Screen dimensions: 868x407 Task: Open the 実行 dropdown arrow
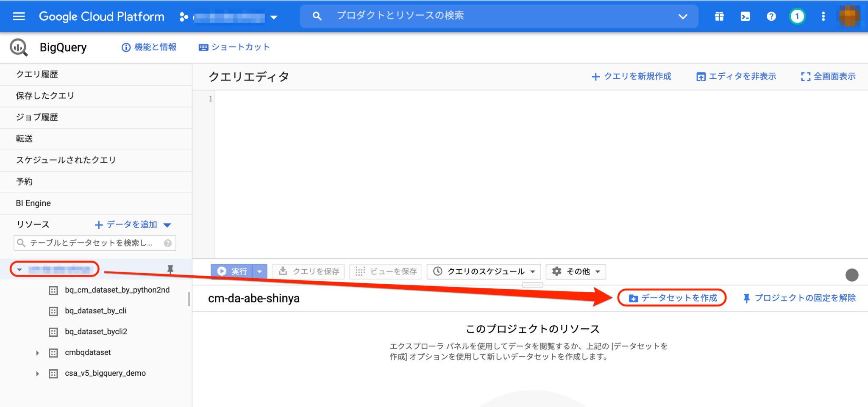coord(260,271)
